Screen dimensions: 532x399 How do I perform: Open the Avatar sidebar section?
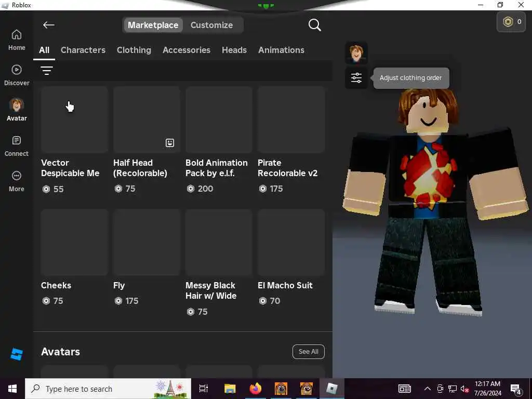[16, 110]
